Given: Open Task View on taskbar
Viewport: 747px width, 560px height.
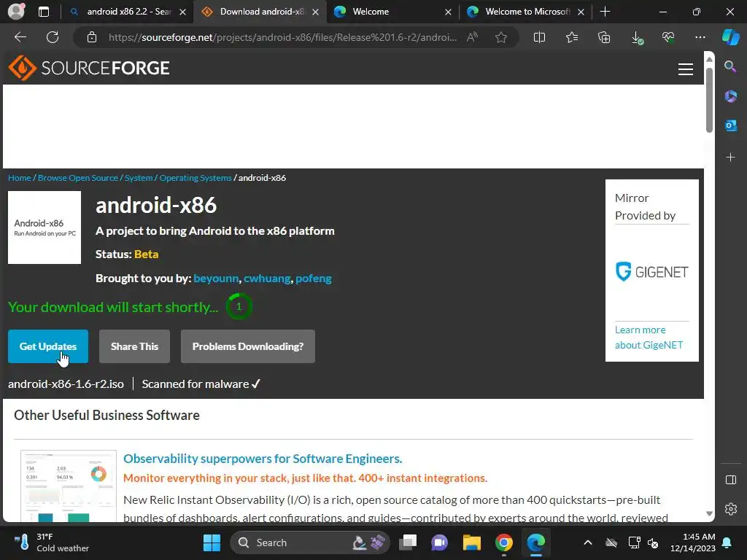Looking at the screenshot, I should pyautogui.click(x=407, y=542).
